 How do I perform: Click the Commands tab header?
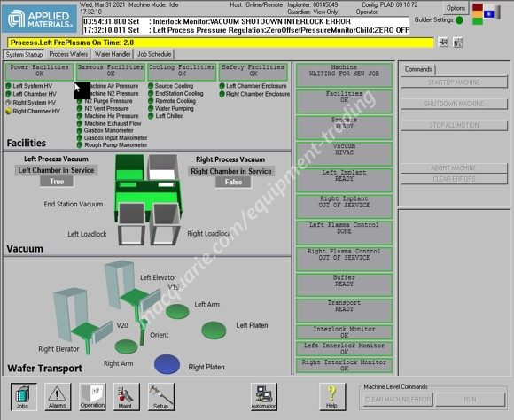point(418,69)
